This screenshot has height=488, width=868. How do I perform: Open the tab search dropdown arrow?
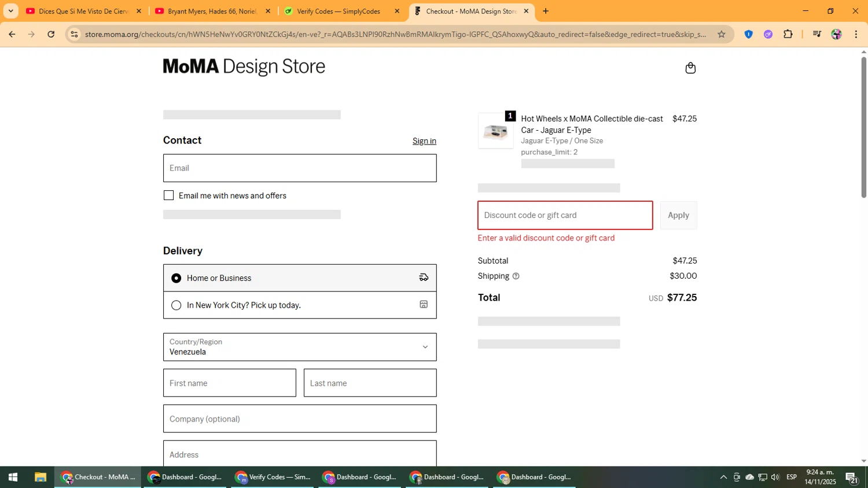[10, 11]
